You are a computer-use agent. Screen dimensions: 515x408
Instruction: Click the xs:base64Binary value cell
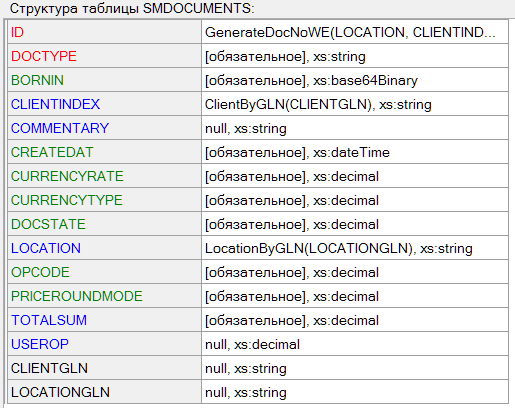tap(355, 80)
